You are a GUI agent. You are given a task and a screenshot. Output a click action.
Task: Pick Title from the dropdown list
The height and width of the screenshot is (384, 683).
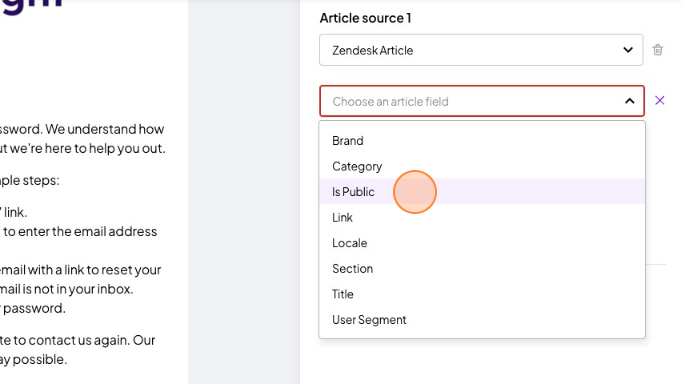click(x=482, y=294)
